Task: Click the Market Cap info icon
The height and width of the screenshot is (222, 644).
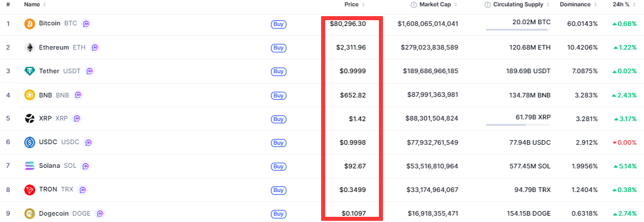Action: [x=414, y=5]
